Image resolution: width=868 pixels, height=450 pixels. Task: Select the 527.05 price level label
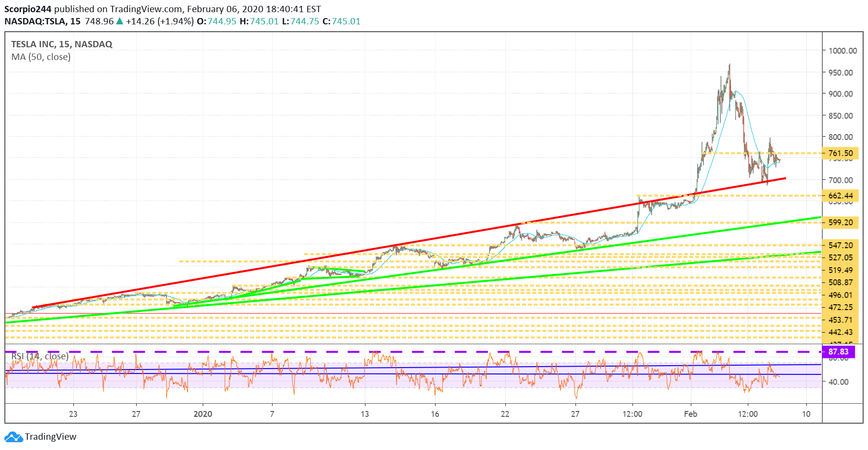840,257
